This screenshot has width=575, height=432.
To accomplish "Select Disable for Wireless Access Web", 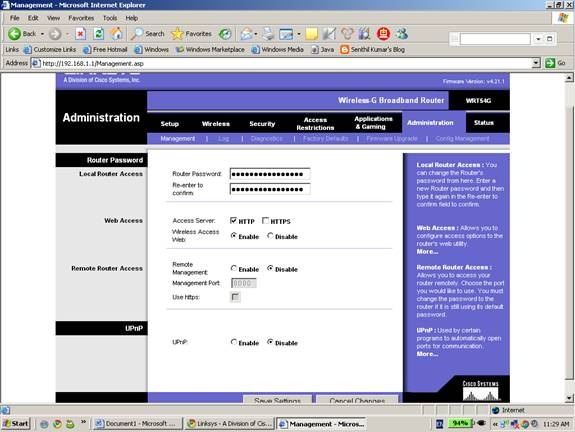I will pyautogui.click(x=270, y=235).
